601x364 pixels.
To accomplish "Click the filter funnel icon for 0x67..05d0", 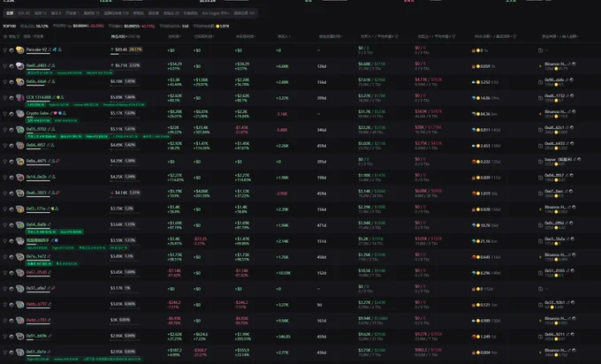I will (4, 273).
